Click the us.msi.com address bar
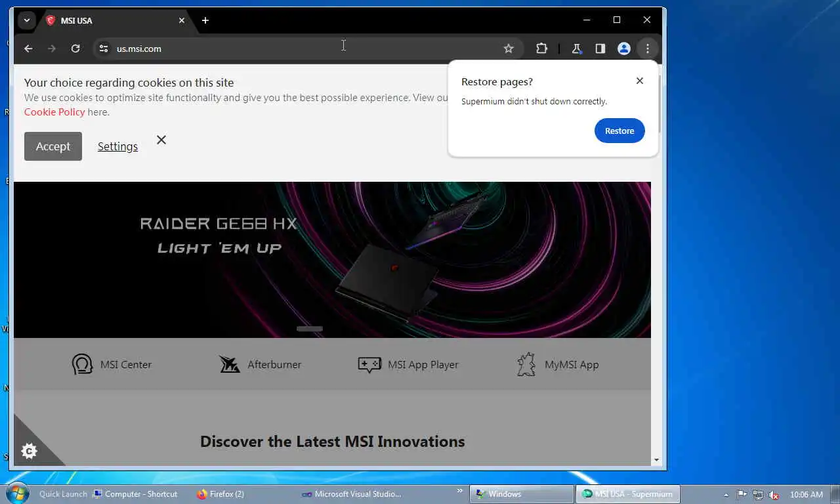Image resolution: width=840 pixels, height=504 pixels. (x=308, y=49)
